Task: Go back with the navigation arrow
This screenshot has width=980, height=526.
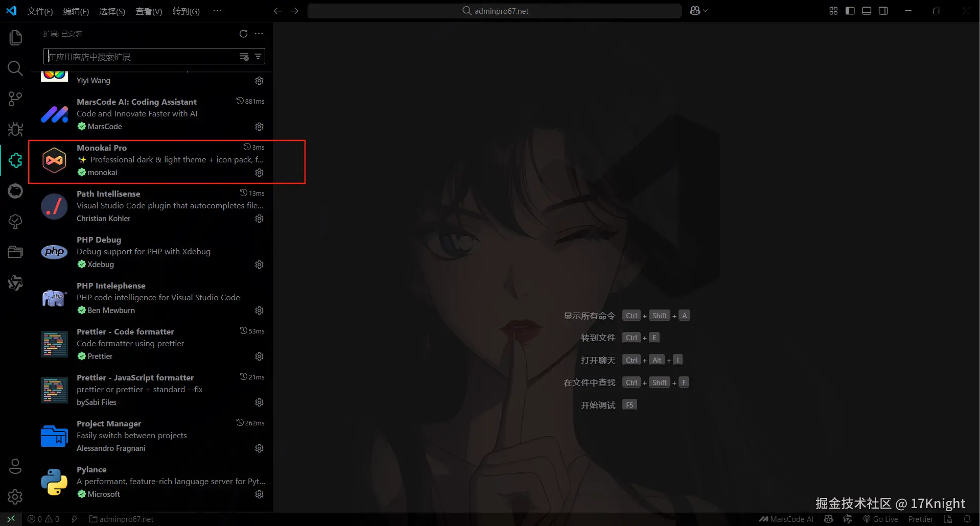Action: click(277, 11)
